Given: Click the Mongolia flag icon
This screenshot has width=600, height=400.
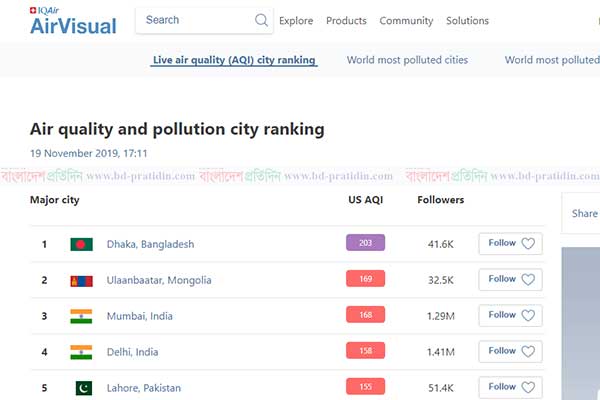Looking at the screenshot, I should [82, 281].
